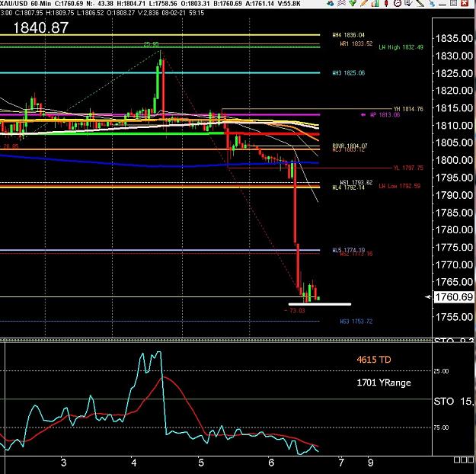
Task: Click the small squares icon at bottom-right corner
Action: (464, 460)
